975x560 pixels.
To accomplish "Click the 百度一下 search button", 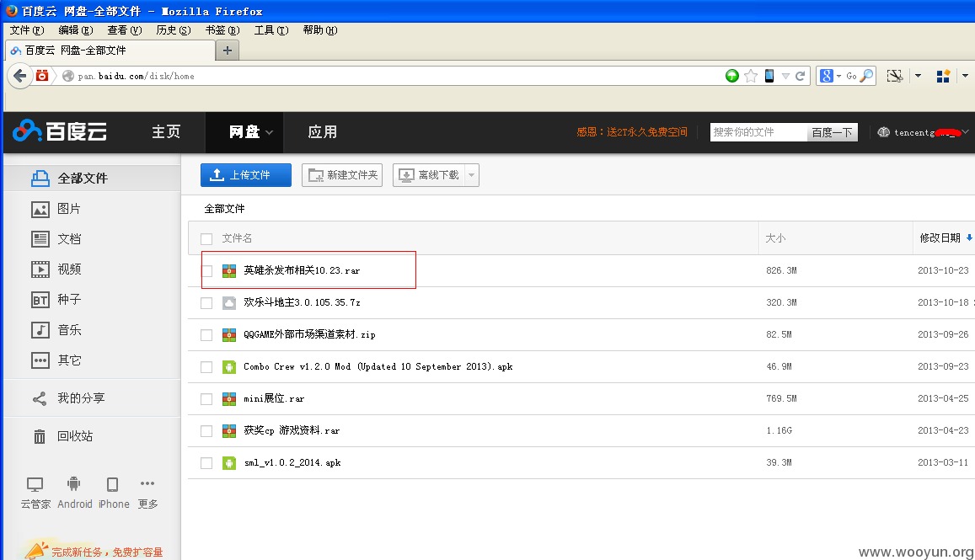I will click(832, 132).
